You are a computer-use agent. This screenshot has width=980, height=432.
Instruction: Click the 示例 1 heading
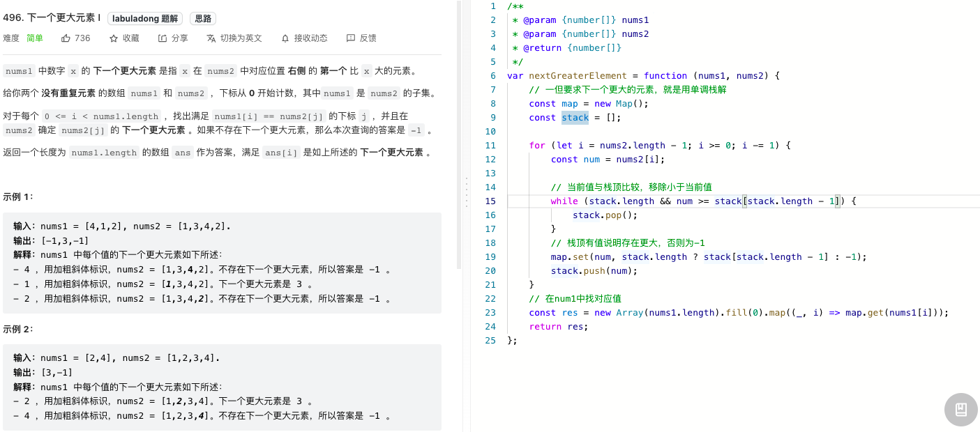(18, 196)
